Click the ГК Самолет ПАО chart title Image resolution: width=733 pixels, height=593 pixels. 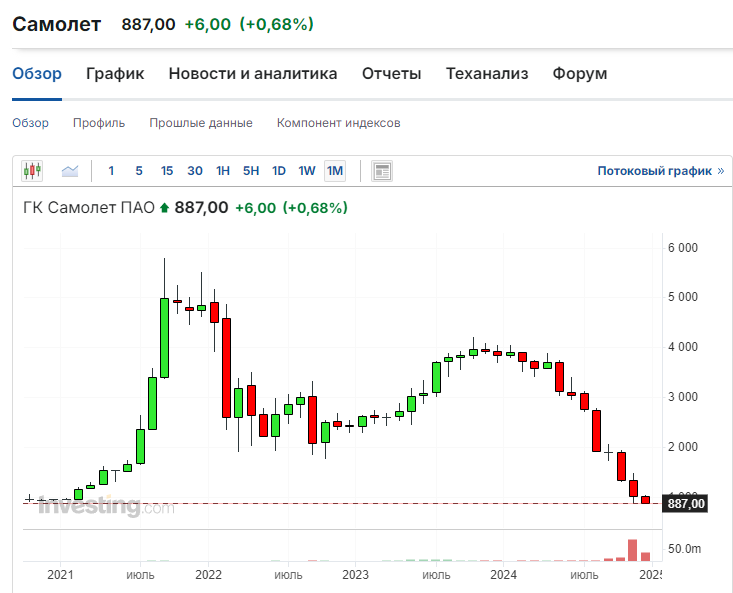[x=89, y=207]
